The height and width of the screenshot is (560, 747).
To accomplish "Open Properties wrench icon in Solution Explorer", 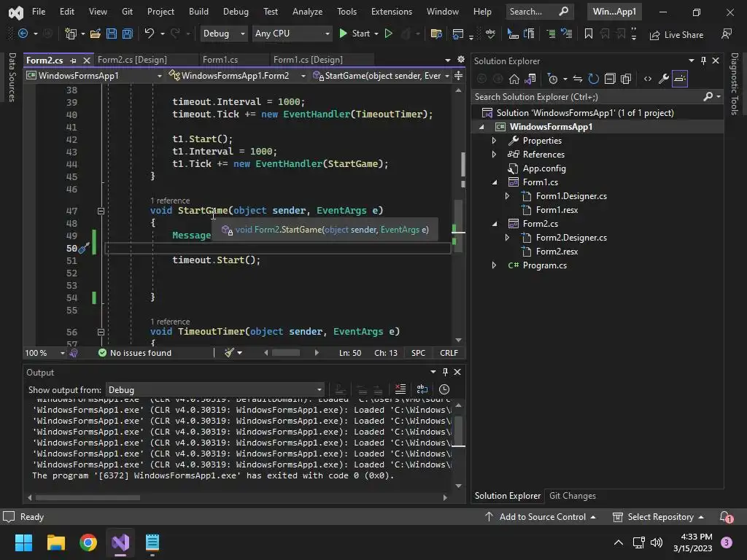I will 663,79.
